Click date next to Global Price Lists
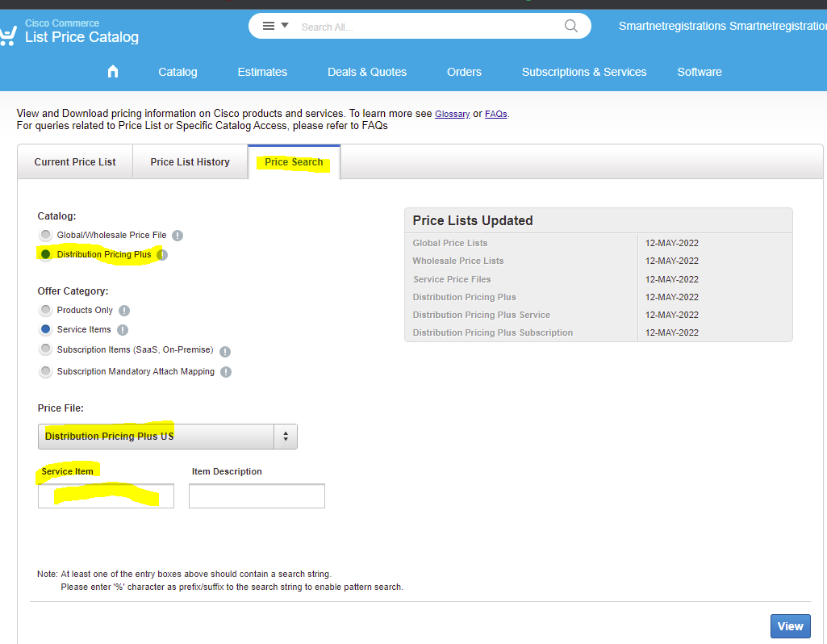This screenshot has height=644, width=827. point(672,243)
